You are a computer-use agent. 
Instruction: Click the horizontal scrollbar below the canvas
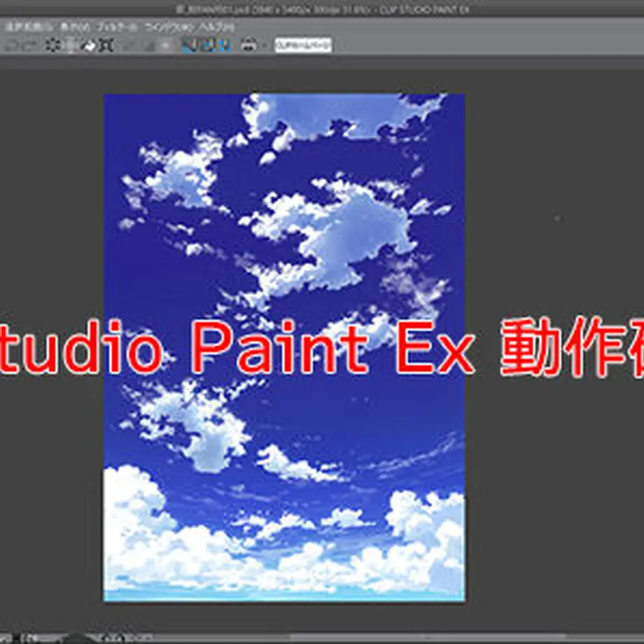point(427,638)
